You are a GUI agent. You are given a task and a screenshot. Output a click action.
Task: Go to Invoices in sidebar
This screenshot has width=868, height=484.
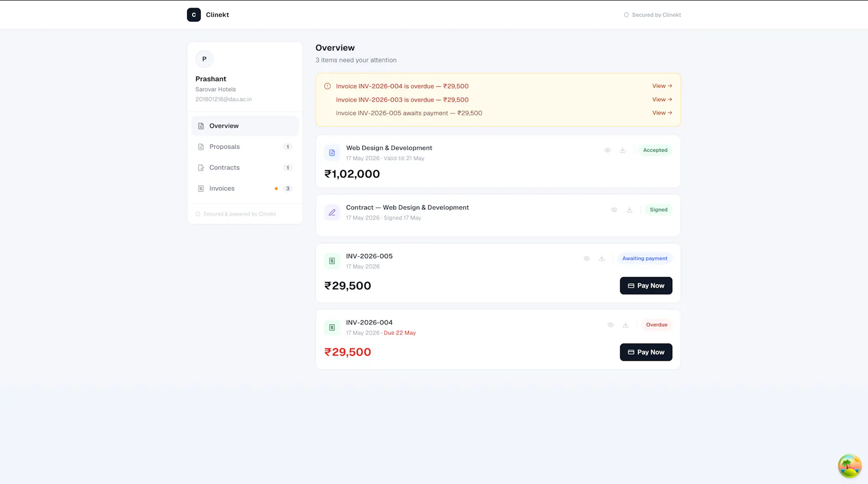pyautogui.click(x=245, y=189)
